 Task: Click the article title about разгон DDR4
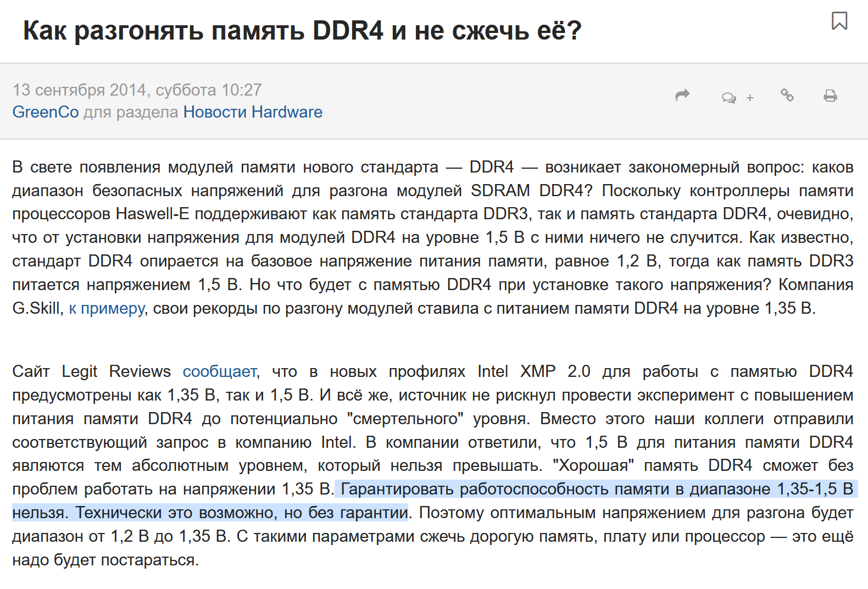point(302,31)
